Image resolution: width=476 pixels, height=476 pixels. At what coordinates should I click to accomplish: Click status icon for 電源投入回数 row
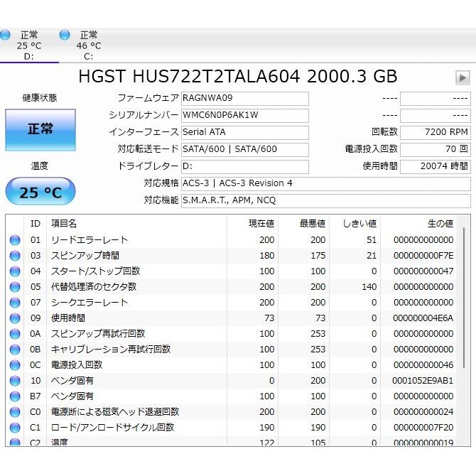click(x=15, y=365)
